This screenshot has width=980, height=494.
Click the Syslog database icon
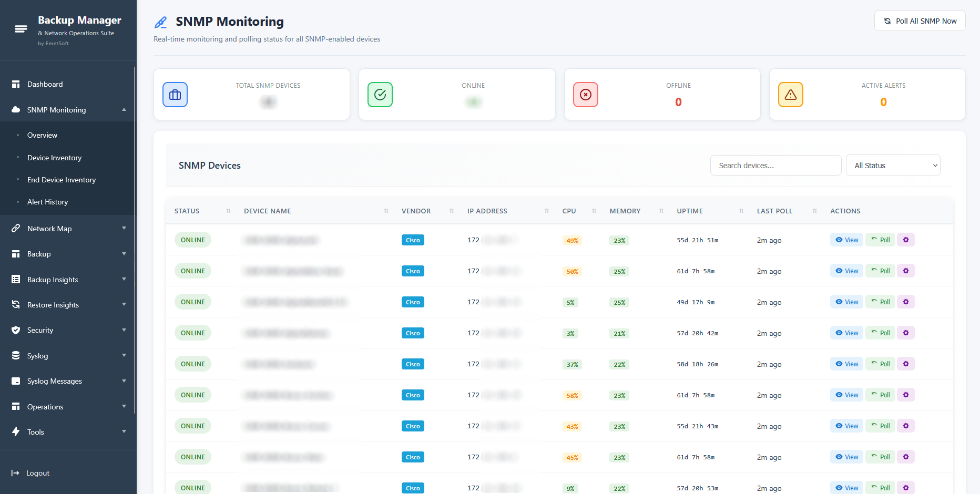[16, 356]
